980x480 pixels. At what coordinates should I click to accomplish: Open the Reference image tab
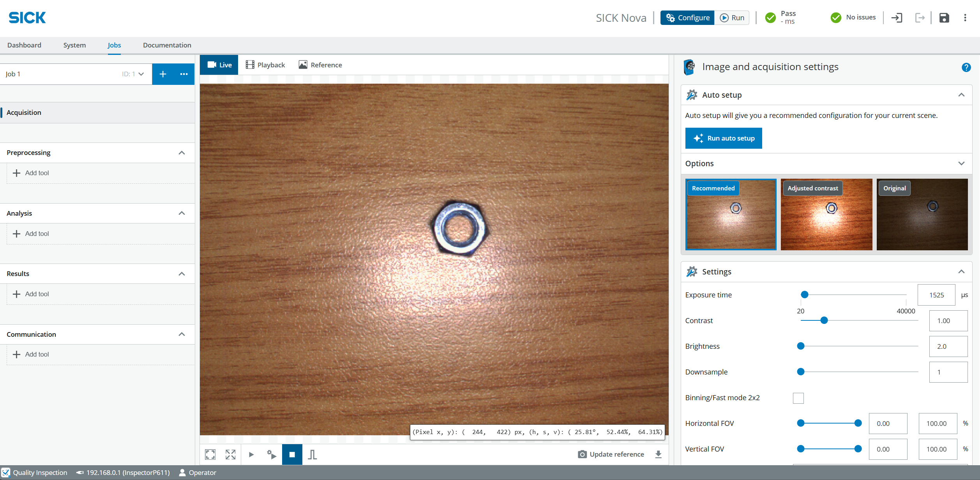(x=320, y=65)
